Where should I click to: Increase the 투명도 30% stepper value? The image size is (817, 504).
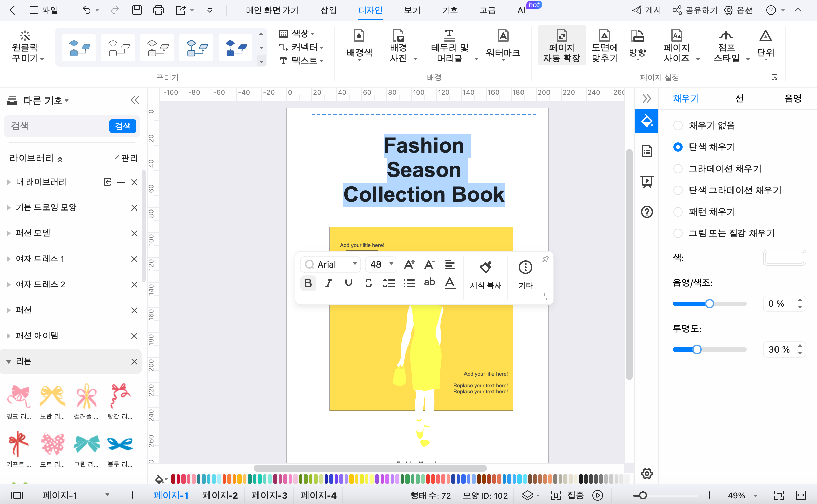point(800,346)
